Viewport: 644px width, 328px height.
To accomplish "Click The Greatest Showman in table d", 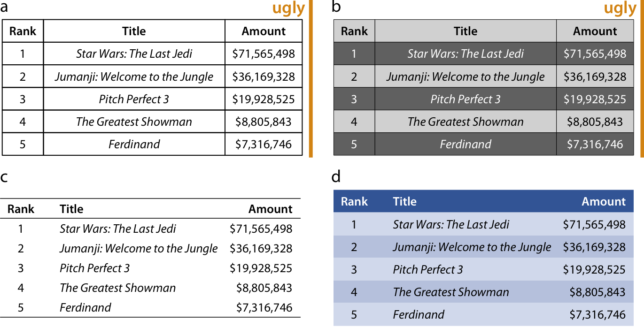I will pos(451,292).
